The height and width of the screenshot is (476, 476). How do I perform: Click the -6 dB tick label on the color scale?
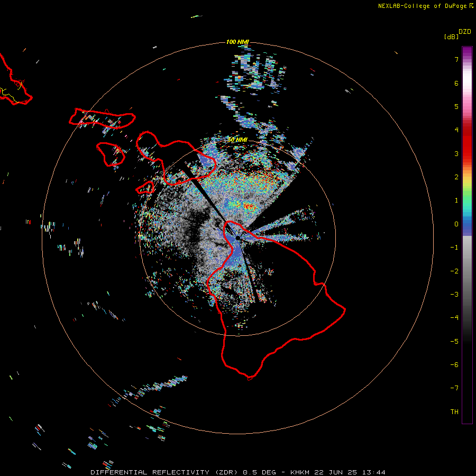click(454, 365)
